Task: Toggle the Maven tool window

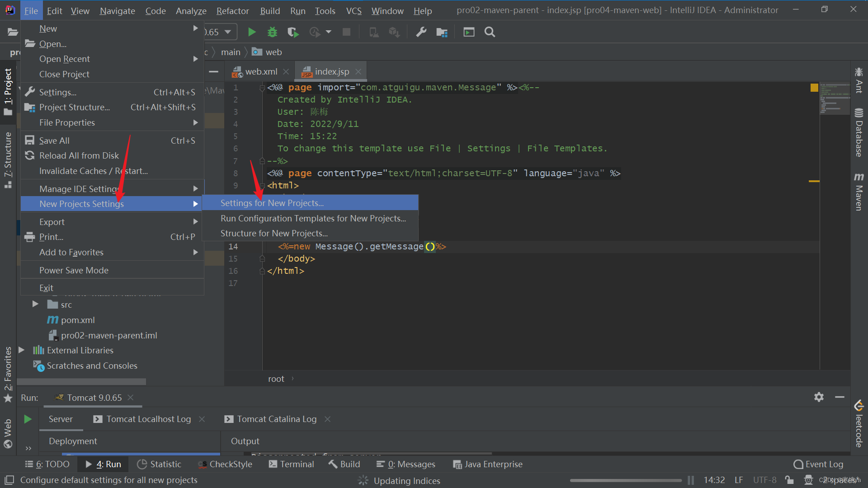Action: pyautogui.click(x=859, y=192)
